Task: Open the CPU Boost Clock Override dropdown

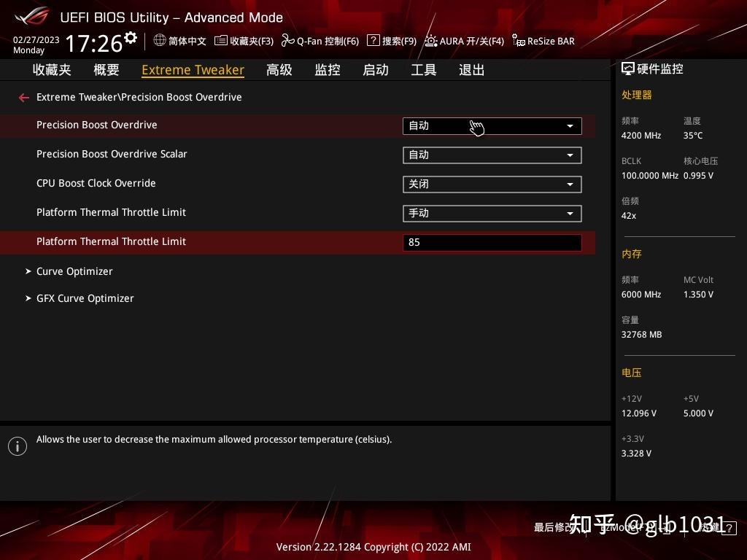Action: [x=492, y=184]
